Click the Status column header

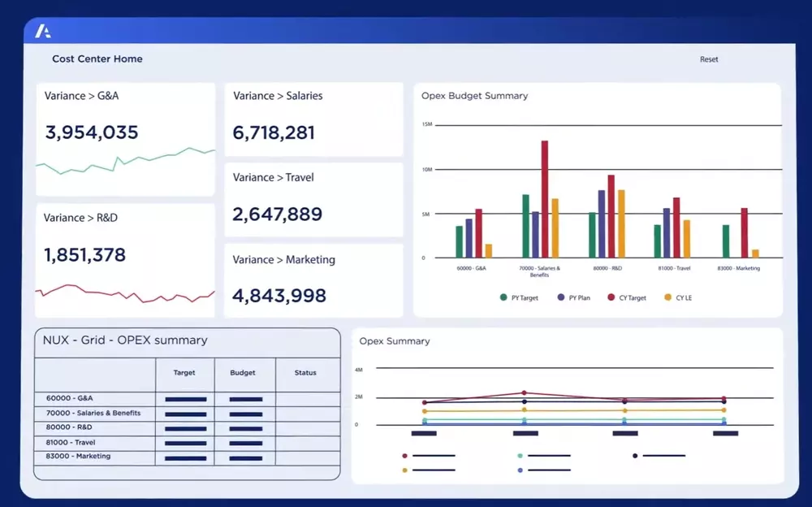point(305,373)
